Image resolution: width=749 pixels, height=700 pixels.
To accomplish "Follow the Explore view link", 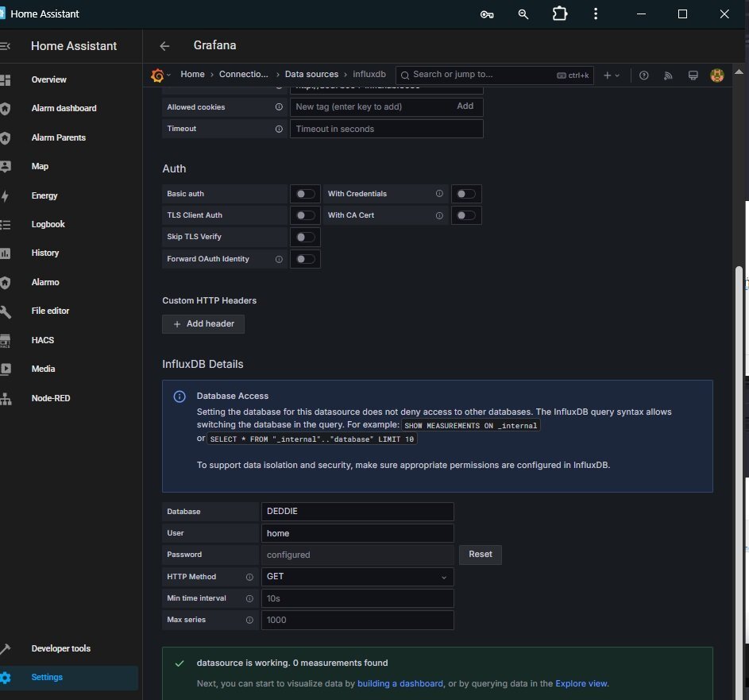I will (581, 684).
